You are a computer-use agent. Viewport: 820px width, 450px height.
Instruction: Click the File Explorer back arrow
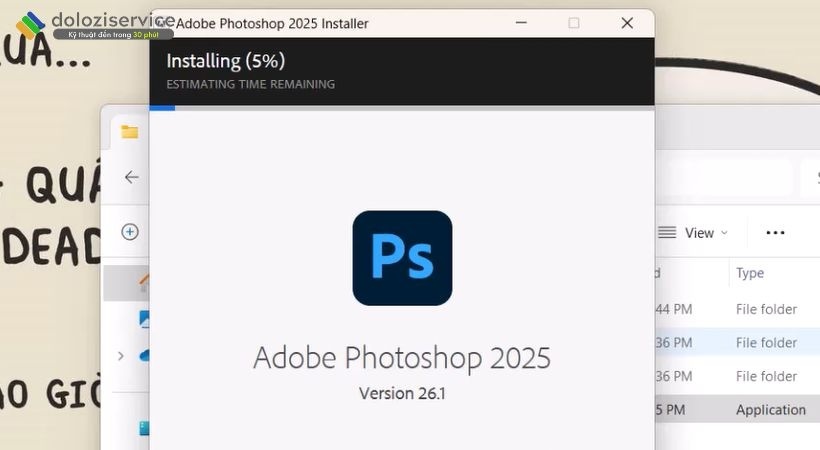pos(131,177)
